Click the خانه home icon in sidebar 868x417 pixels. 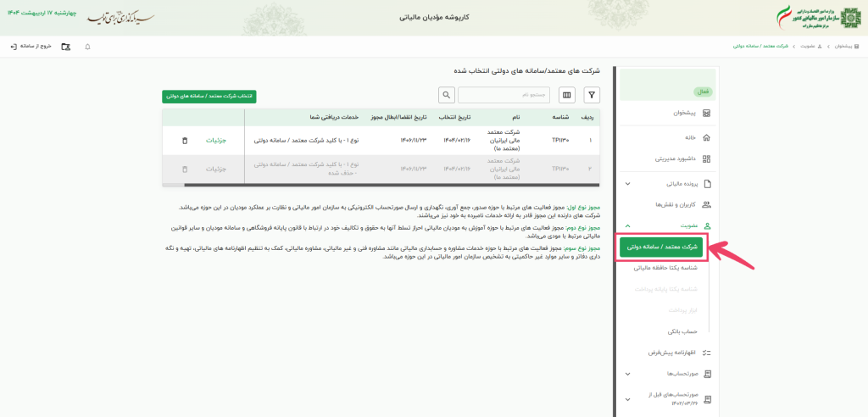pyautogui.click(x=707, y=136)
